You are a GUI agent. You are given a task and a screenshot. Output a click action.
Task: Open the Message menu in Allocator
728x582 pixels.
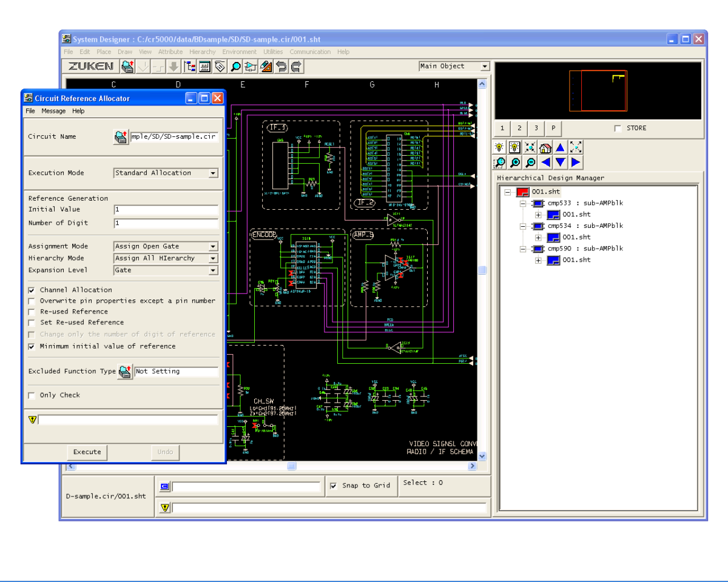(x=53, y=111)
